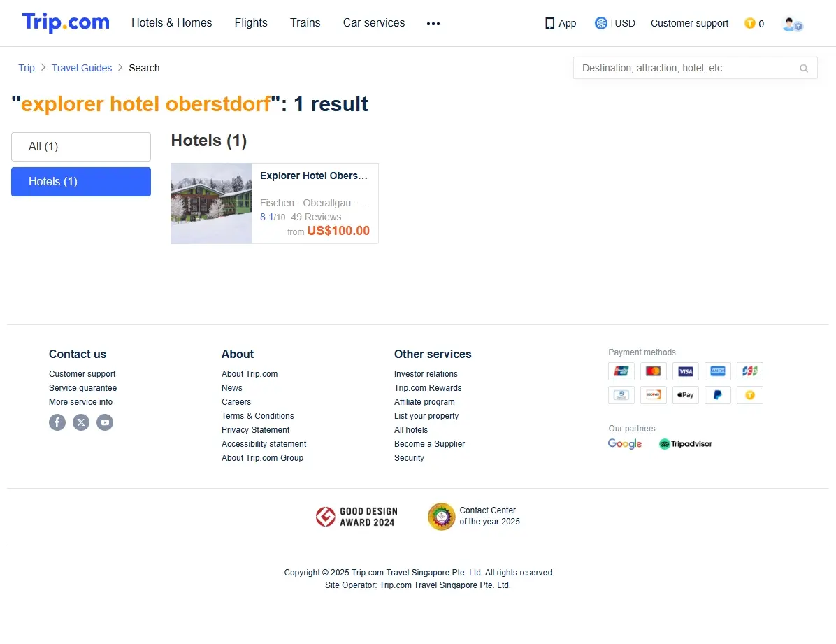Open About Trip.com Group link
Image resolution: width=836 pixels, height=644 pixels.
pos(262,458)
